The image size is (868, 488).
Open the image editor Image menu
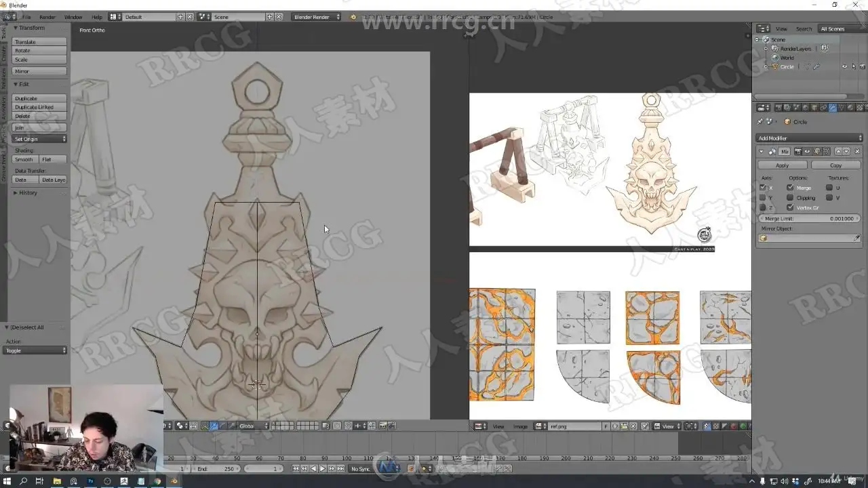520,426
